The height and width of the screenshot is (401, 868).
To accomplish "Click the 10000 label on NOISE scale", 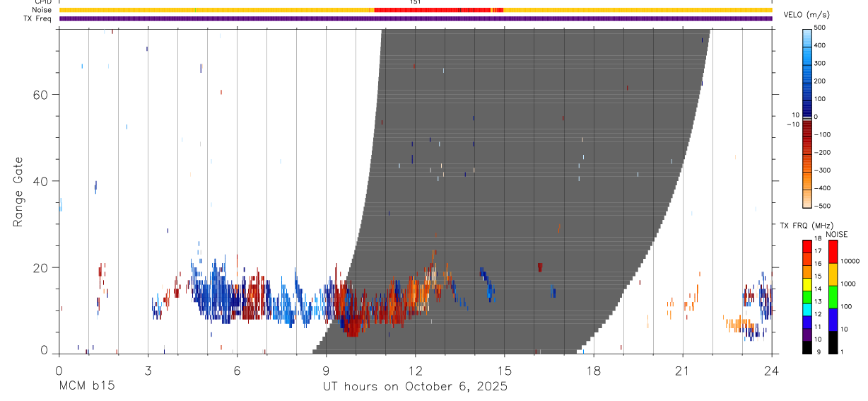I will point(850,261).
